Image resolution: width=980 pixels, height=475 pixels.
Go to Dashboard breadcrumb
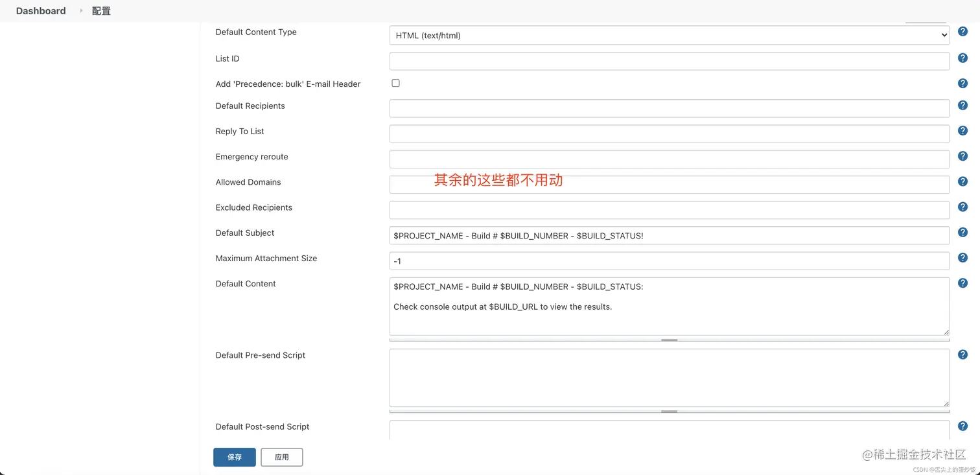click(x=41, y=11)
